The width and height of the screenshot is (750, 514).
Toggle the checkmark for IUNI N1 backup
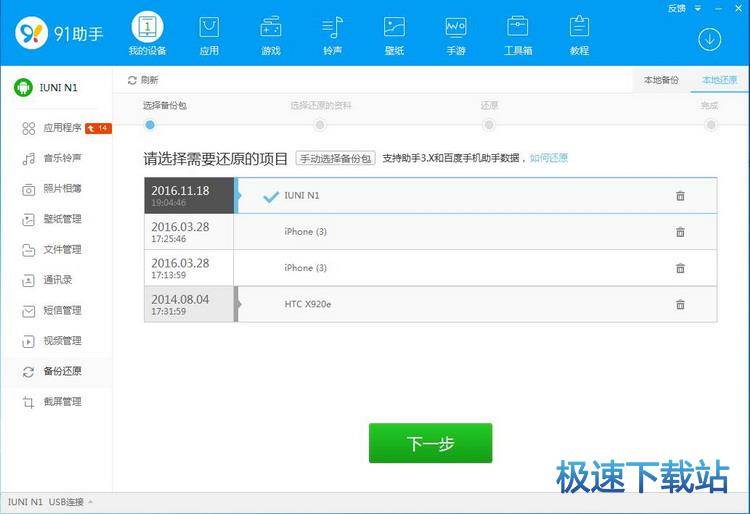(x=271, y=196)
